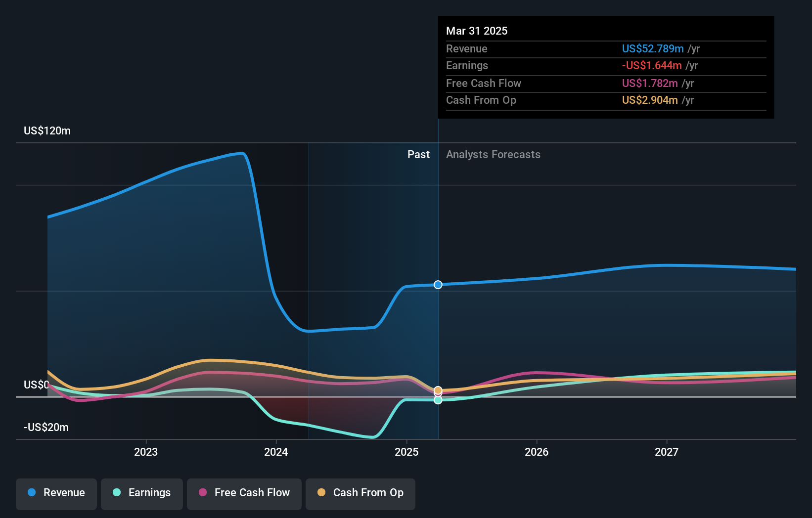812x518 pixels.
Task: Click the US$52.789m revenue value in tooltip
Action: click(653, 49)
